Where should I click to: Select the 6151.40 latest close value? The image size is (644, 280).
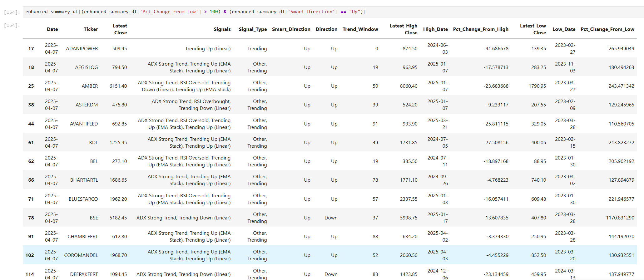pos(118,86)
